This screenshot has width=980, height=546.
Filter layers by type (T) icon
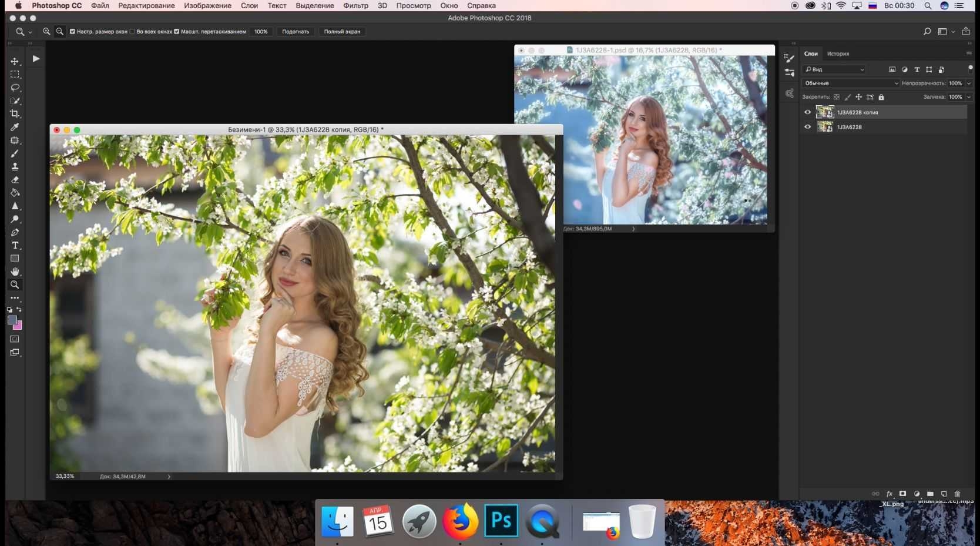(917, 69)
